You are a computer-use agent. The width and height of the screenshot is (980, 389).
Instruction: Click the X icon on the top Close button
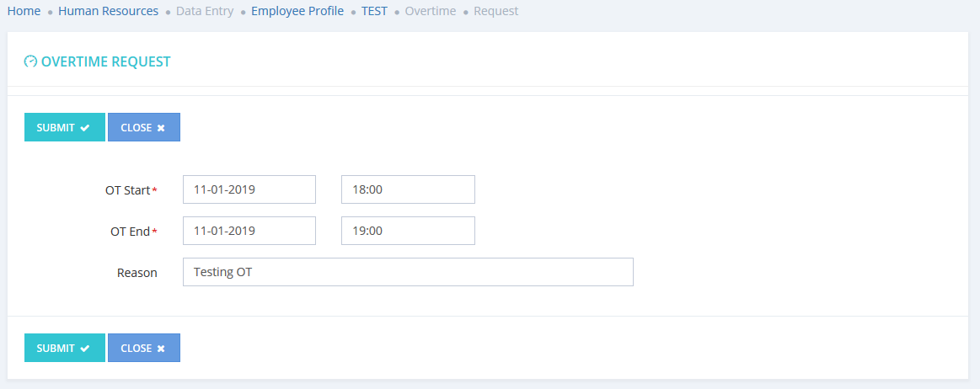pyautogui.click(x=161, y=128)
